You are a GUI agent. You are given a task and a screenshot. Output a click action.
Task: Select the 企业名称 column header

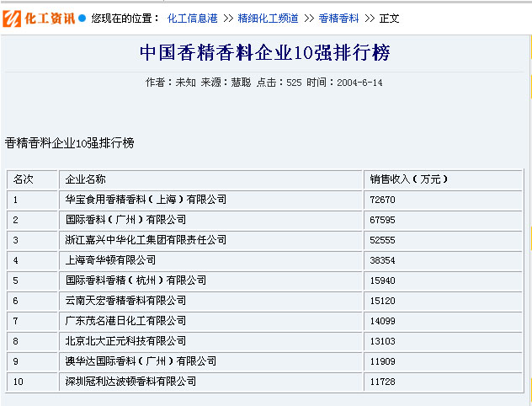pyautogui.click(x=86, y=179)
